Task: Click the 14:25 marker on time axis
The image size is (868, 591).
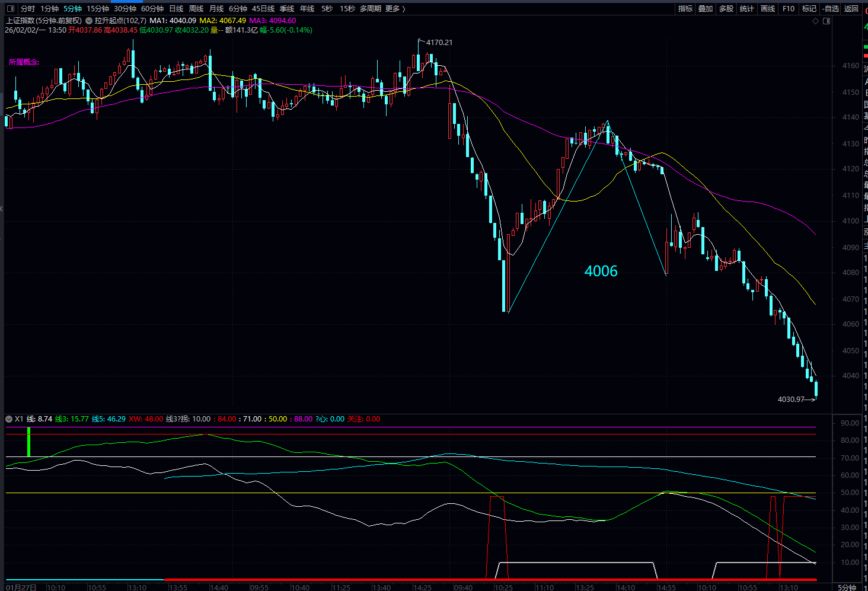Action: point(422,587)
